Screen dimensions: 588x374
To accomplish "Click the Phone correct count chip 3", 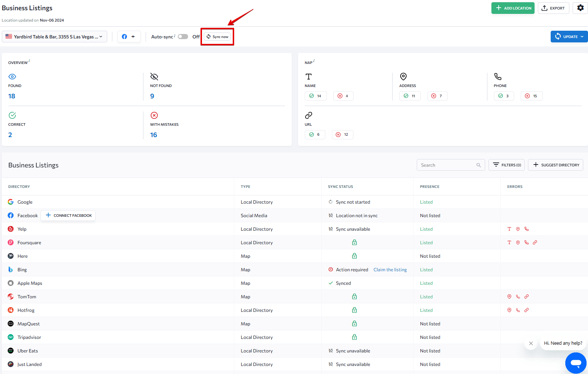I will click(x=504, y=96).
